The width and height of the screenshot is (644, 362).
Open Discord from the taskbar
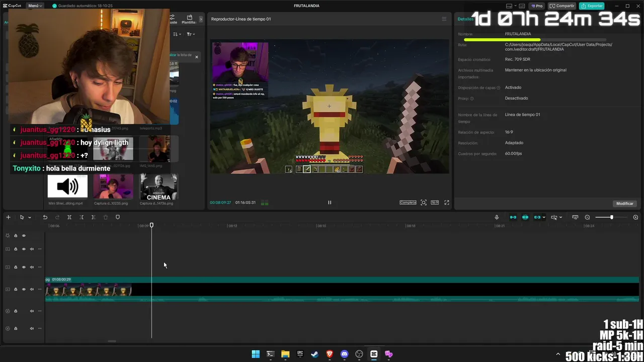coord(344,354)
